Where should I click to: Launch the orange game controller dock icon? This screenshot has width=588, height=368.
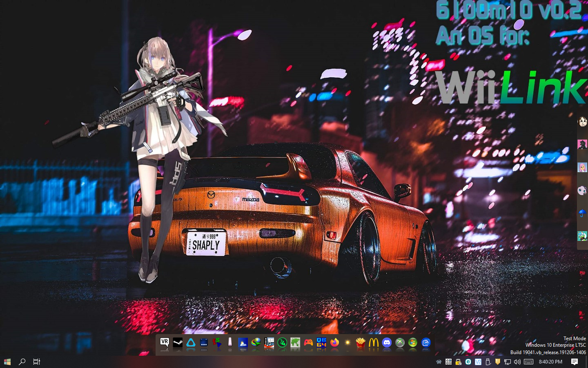(308, 343)
